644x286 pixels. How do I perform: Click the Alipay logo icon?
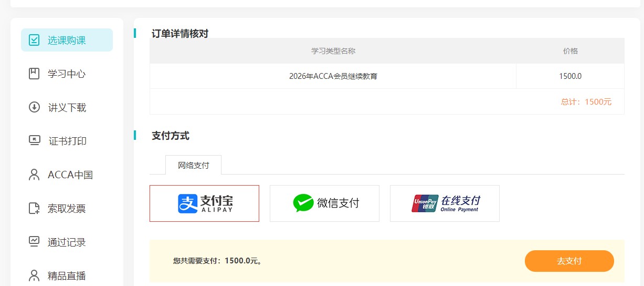click(x=187, y=203)
